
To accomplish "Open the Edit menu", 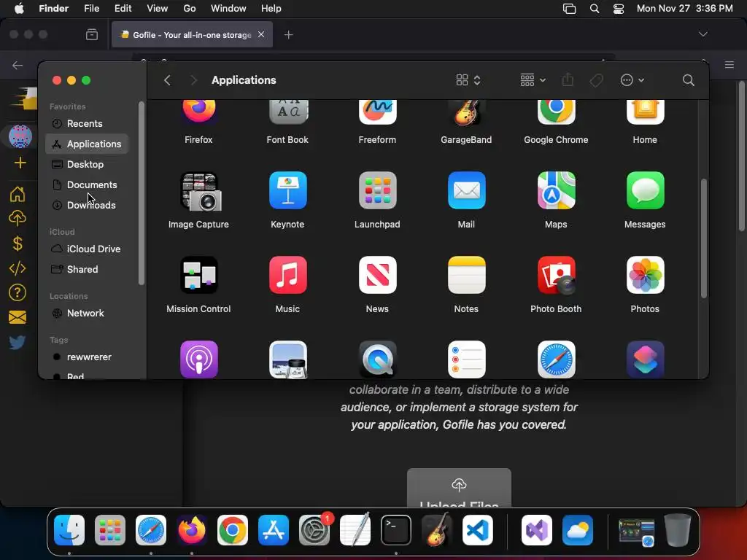I will (x=123, y=9).
